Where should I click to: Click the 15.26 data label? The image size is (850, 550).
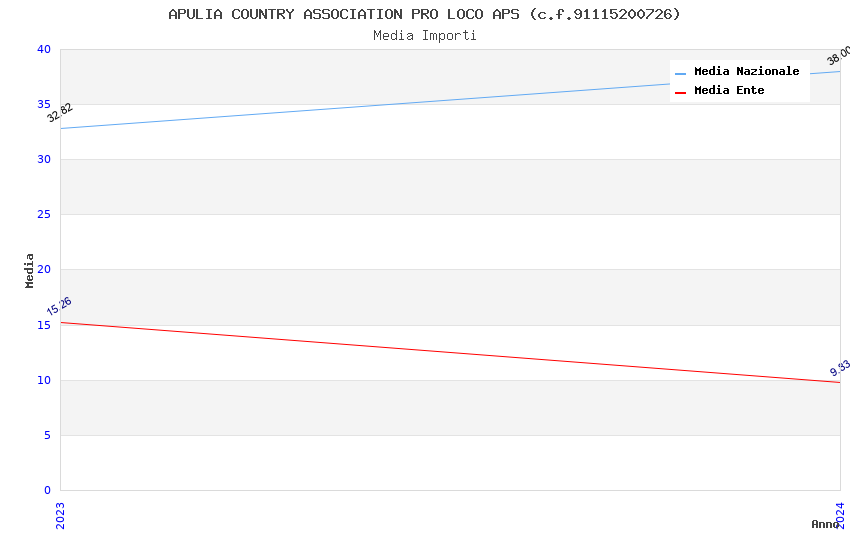59,306
